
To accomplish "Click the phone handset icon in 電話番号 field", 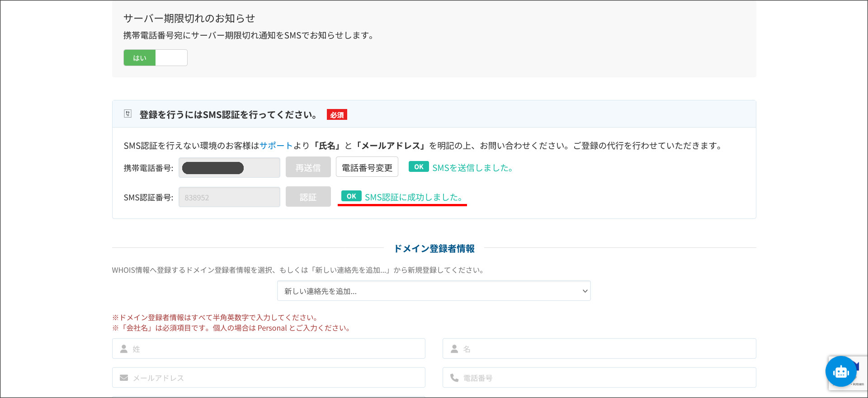I will (454, 378).
